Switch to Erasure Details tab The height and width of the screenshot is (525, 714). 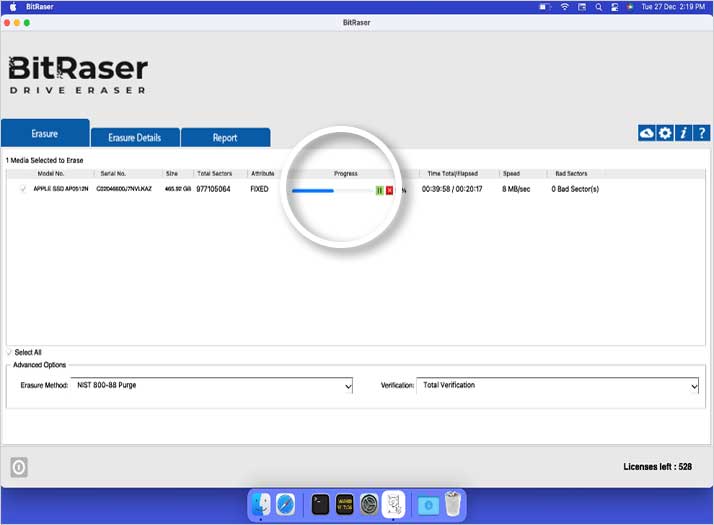click(135, 138)
